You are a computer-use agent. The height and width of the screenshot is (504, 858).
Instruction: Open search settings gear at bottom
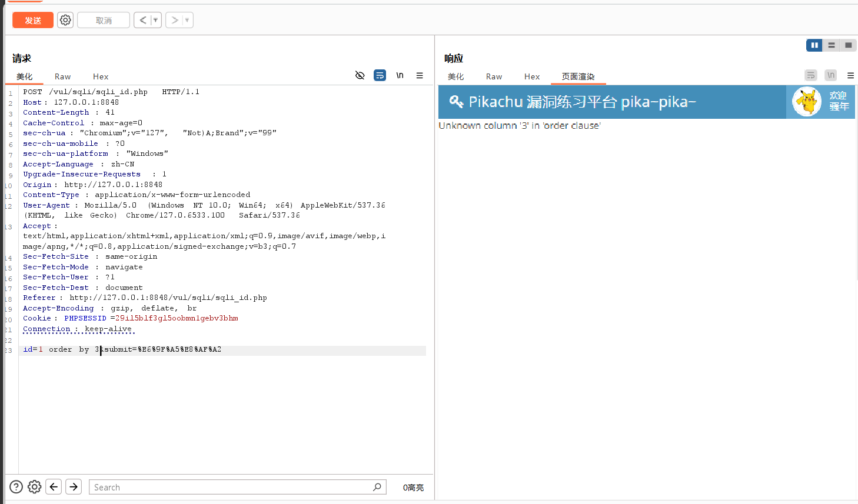coord(35,487)
